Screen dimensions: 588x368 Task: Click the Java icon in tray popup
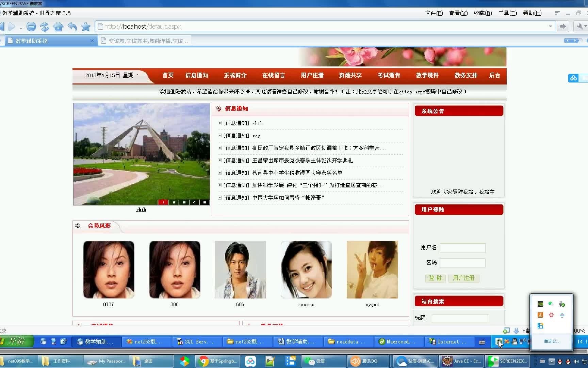coord(540,315)
